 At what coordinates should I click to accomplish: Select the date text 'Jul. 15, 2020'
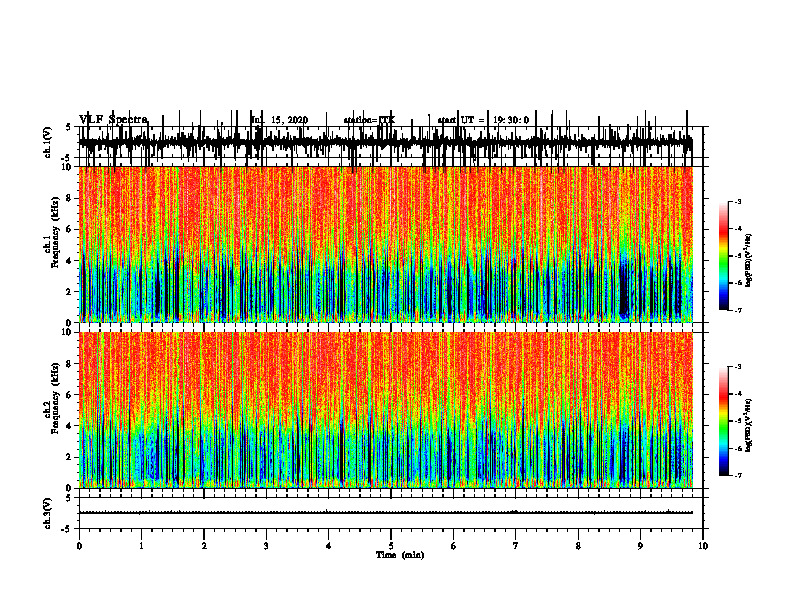279,120
